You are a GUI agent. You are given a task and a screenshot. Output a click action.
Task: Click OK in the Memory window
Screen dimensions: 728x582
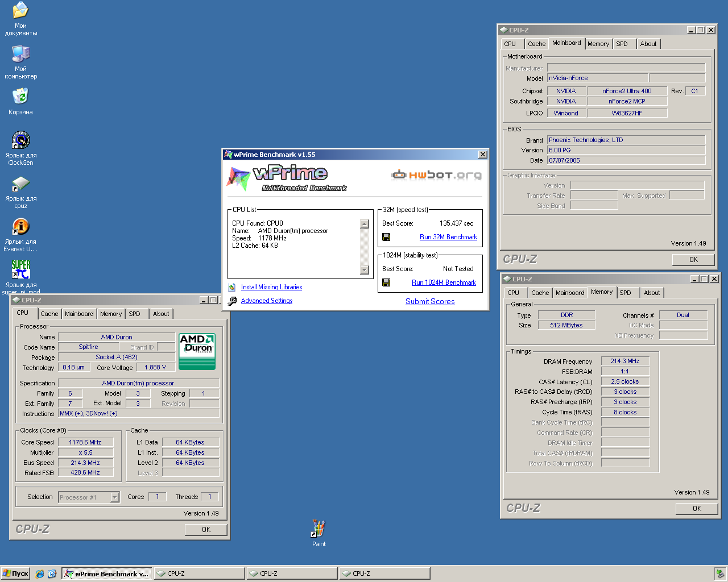tap(697, 509)
